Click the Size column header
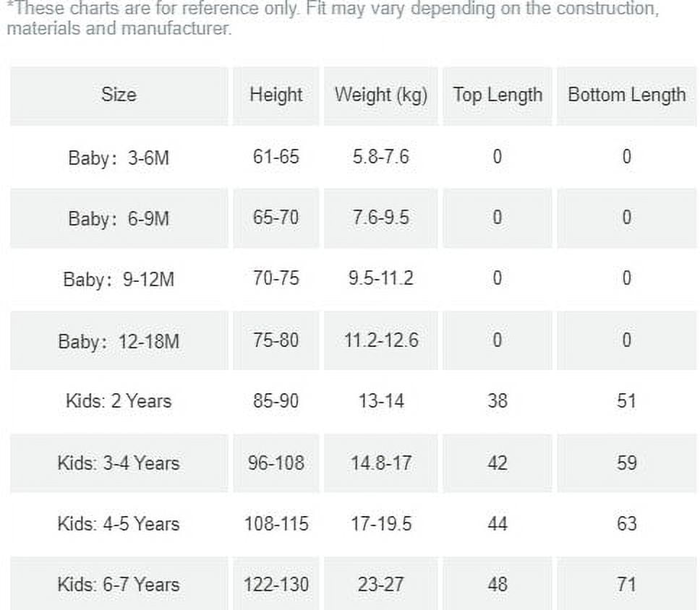This screenshot has height=610, width=700. point(119,95)
